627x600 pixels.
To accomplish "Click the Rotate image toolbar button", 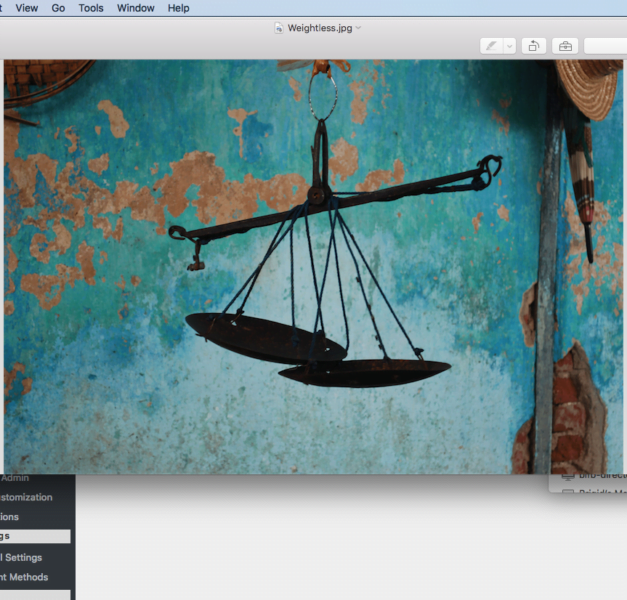I will coord(534,46).
